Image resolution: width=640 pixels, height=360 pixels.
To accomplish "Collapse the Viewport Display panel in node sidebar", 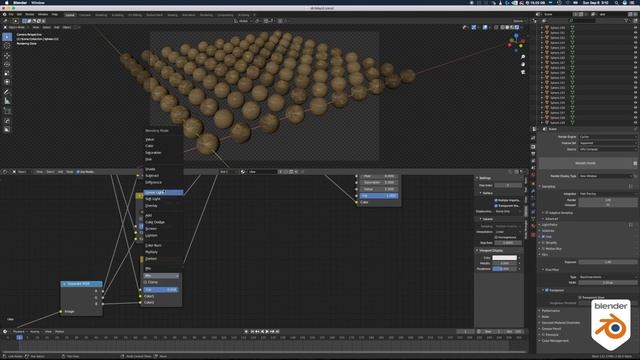I will [x=490, y=251].
